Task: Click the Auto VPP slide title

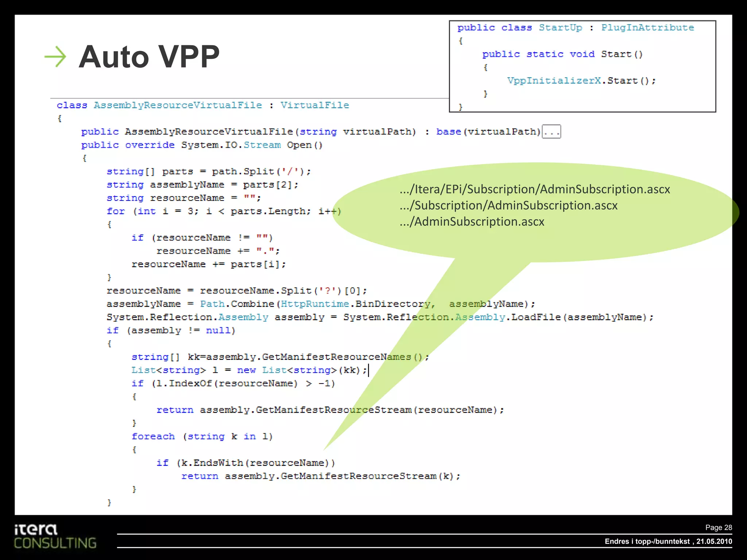Action: coord(149,57)
